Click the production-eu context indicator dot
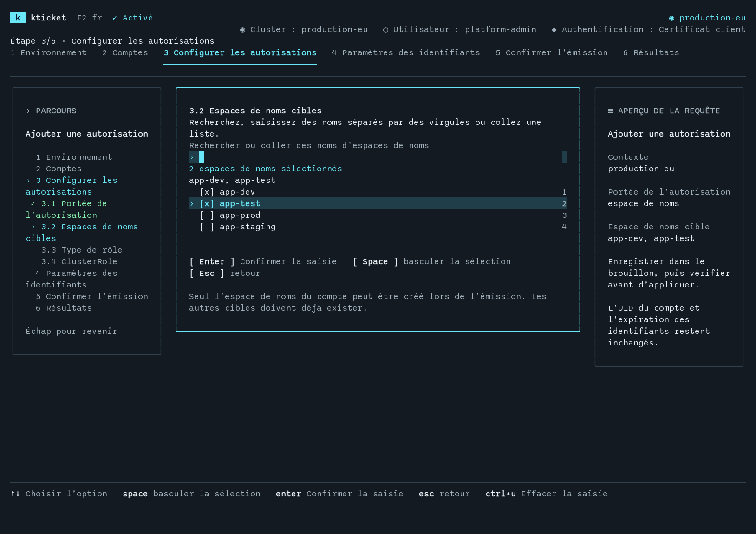 671,18
